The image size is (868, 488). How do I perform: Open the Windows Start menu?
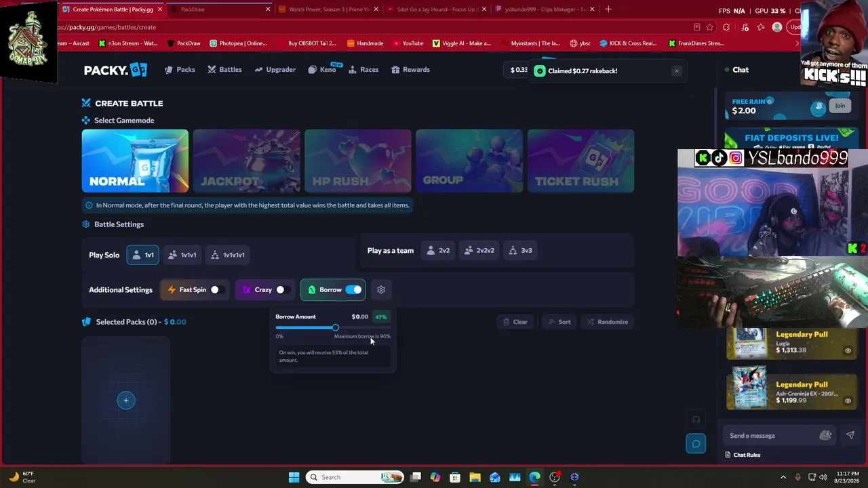[x=294, y=477]
